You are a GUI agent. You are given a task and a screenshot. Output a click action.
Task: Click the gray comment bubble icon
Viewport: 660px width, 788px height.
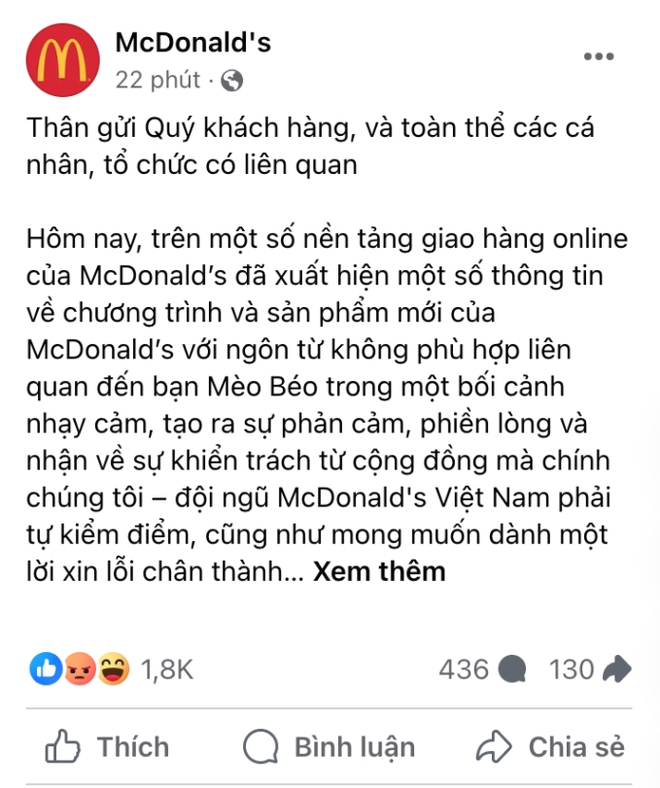pos(512,669)
